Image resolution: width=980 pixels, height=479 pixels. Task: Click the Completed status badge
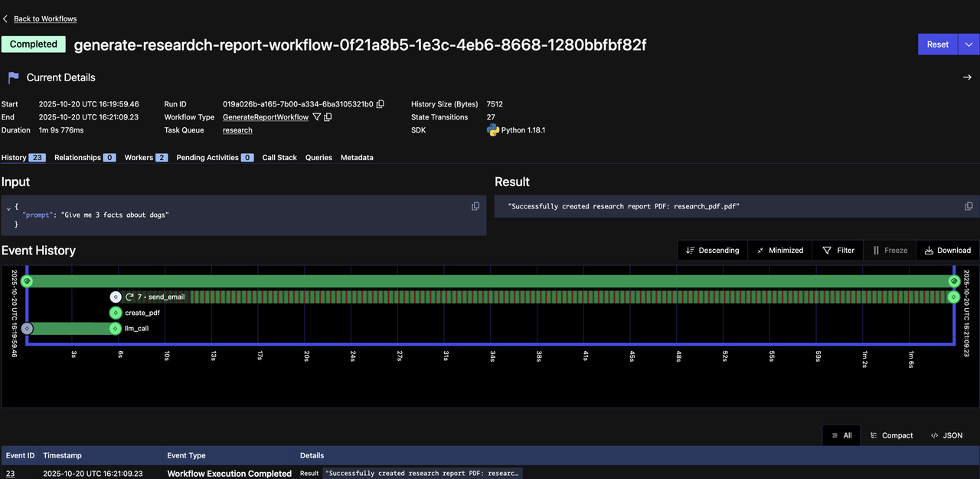tap(34, 44)
